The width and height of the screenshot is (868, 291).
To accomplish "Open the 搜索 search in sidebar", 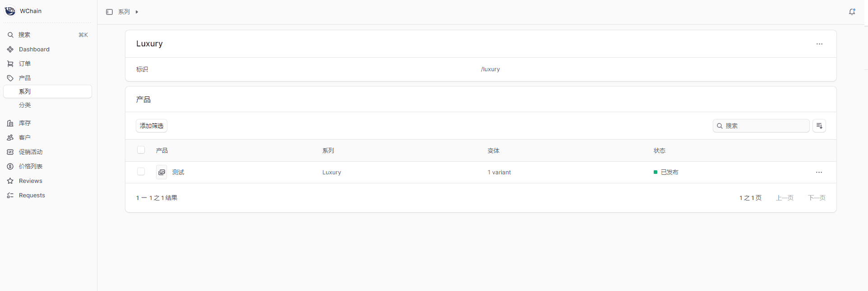I will (x=24, y=35).
